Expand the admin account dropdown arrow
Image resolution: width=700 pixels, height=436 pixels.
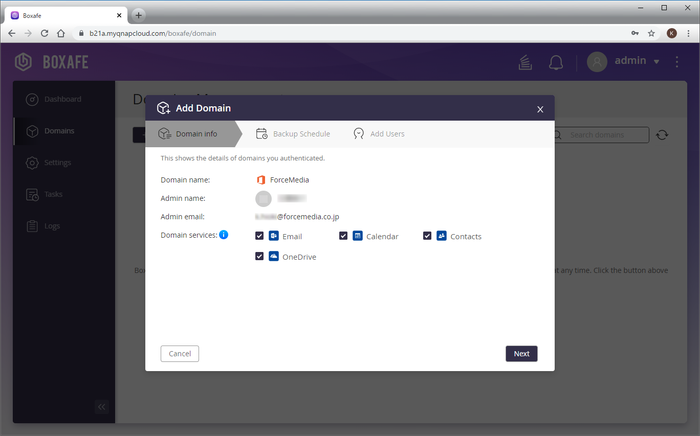656,62
